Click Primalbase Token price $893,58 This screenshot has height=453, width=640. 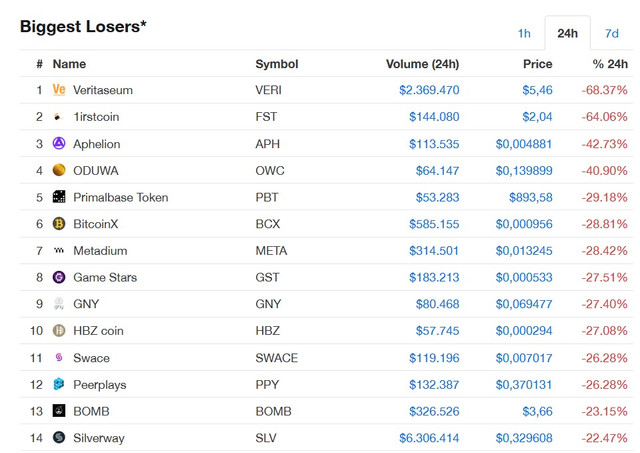pos(531,198)
